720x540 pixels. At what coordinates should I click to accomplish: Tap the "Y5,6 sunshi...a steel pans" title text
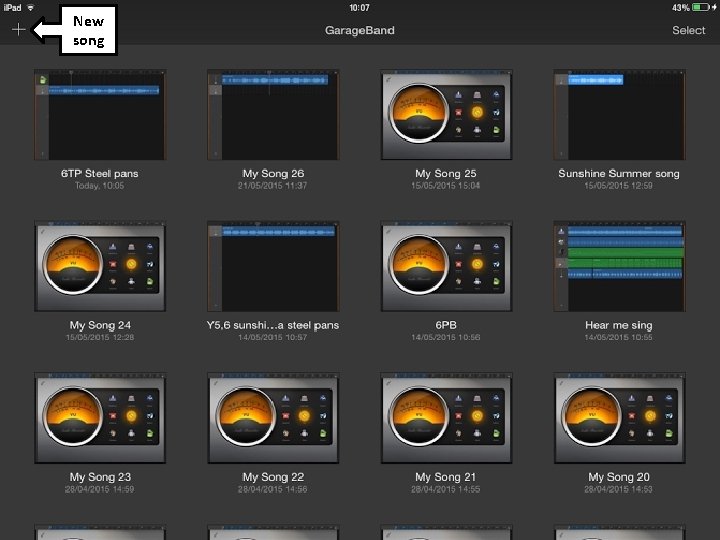[273, 325]
